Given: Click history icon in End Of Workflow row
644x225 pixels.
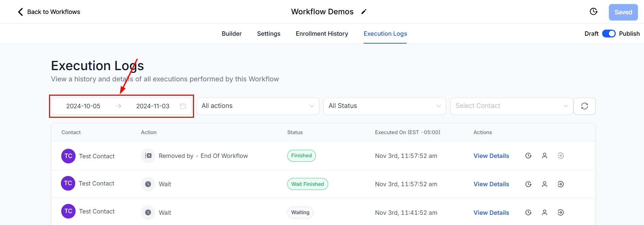Looking at the screenshot, I should click(x=528, y=156).
